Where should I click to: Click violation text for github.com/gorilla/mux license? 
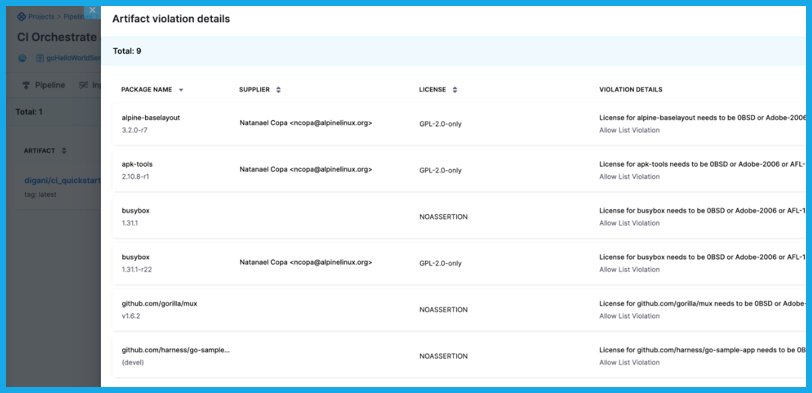[x=703, y=304]
